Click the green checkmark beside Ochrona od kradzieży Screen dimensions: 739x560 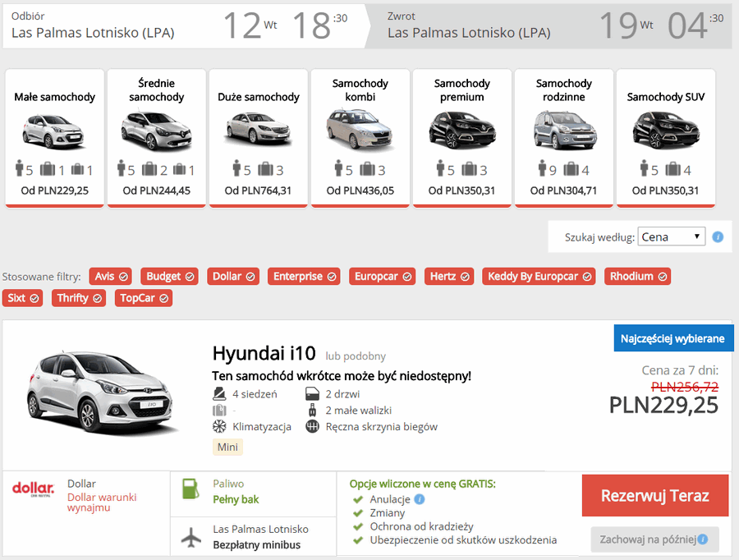pos(358,526)
